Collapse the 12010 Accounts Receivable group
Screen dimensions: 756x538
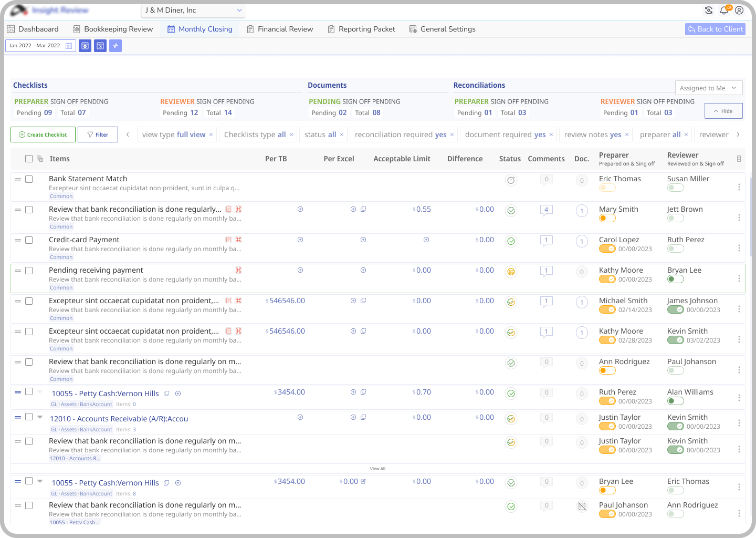[40, 417]
